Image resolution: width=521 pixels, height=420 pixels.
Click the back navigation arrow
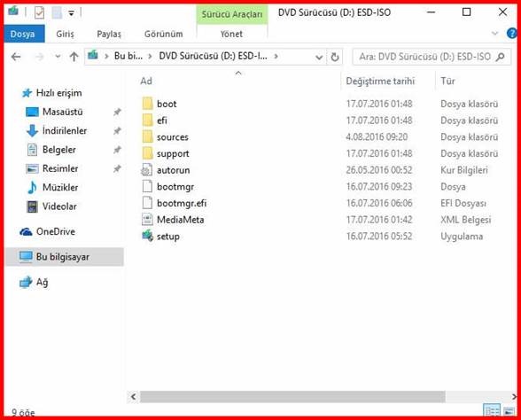[16, 57]
